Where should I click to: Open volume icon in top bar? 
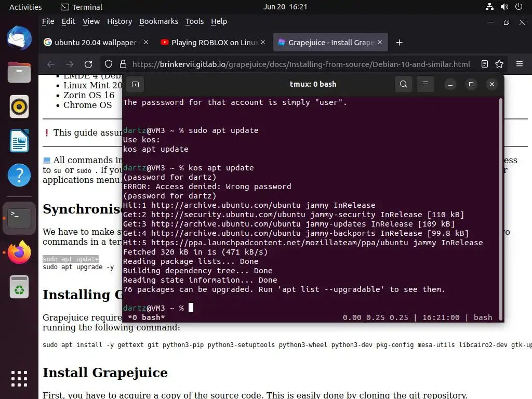click(504, 7)
